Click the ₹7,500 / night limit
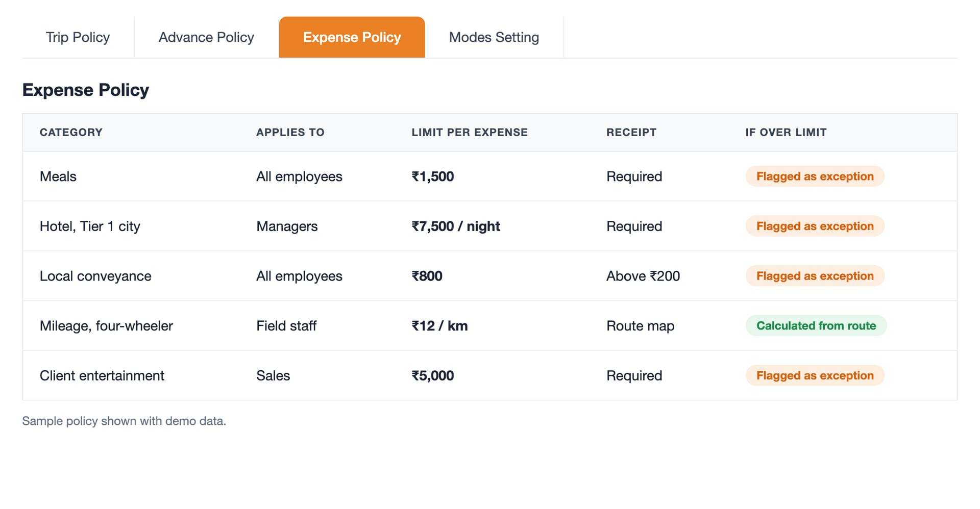Viewport: 980px width, 509px height. pos(456,226)
